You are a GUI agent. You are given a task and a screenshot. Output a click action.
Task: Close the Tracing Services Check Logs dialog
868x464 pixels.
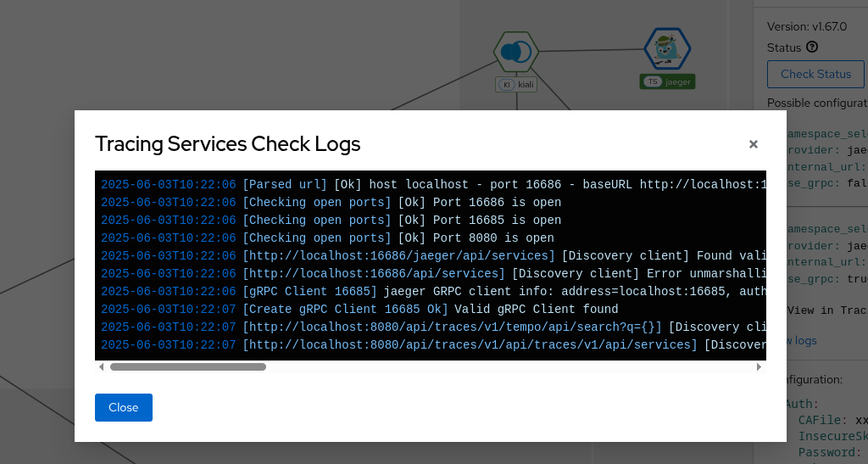[x=124, y=407]
